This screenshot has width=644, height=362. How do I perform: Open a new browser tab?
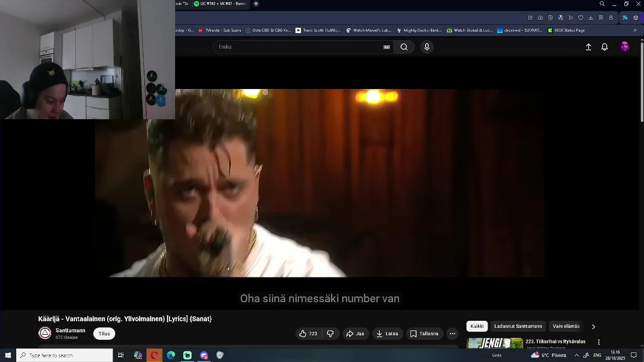(256, 4)
